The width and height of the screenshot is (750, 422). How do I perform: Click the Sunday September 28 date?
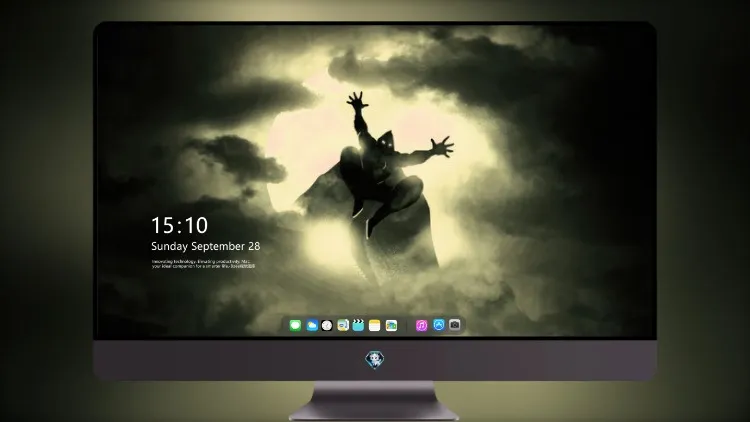point(206,246)
